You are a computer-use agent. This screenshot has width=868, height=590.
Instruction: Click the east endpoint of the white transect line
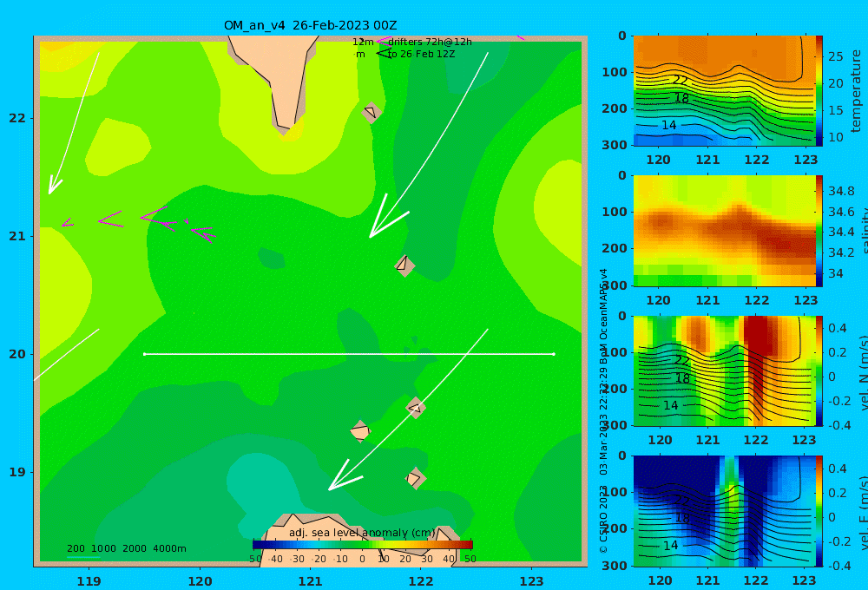click(x=554, y=354)
